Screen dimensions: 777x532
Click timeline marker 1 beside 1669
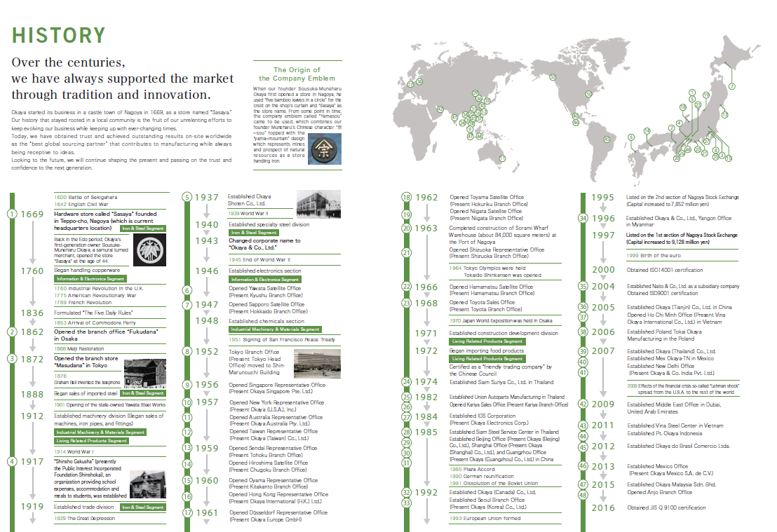[x=12, y=214]
